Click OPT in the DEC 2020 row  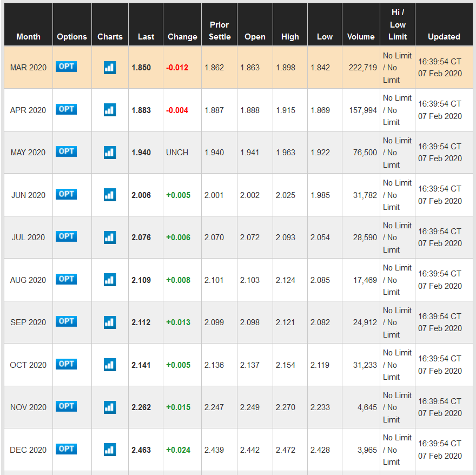click(67, 449)
